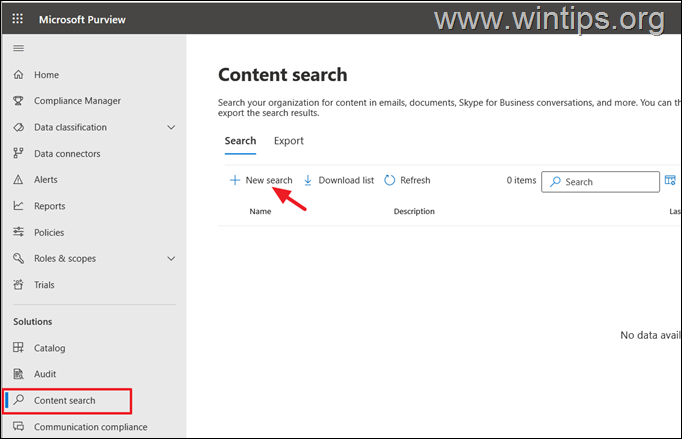Click the Content search magnifier icon
This screenshot has width=682, height=439.
coord(18,400)
